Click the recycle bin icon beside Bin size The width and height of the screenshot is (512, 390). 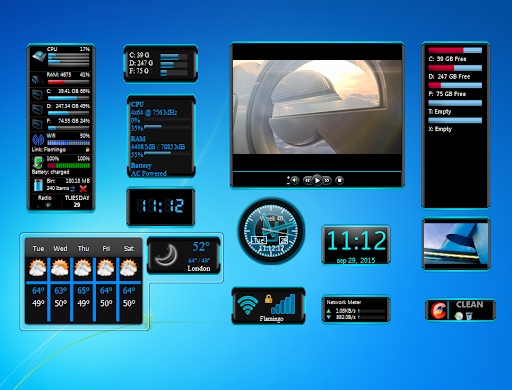pos(38,185)
